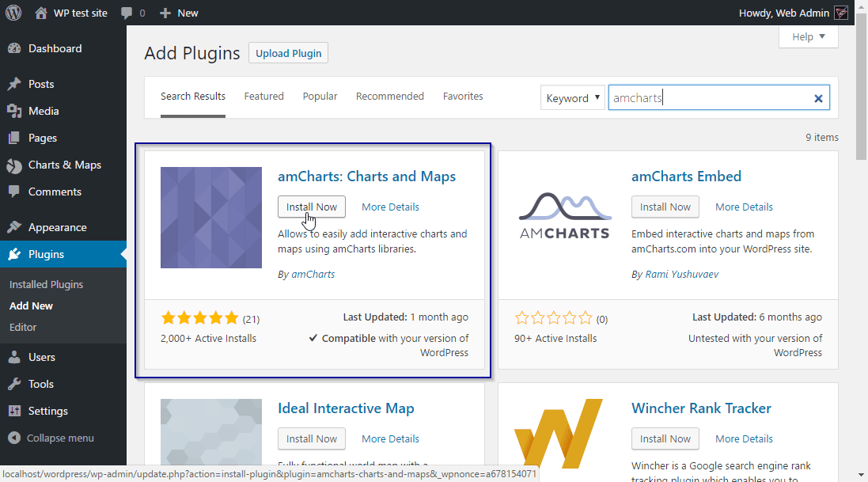Click the Upload Plugin button
Screen dimensions: 868x482
click(288, 53)
